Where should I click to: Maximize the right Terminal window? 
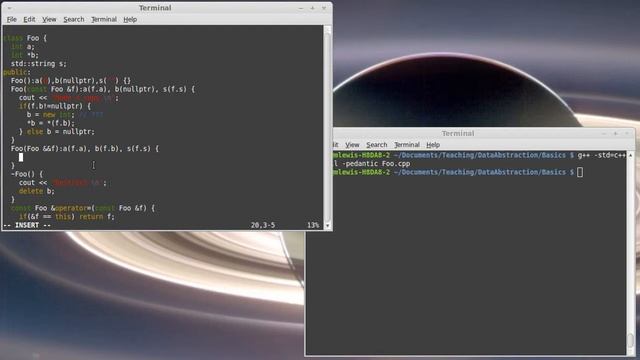coord(616,133)
